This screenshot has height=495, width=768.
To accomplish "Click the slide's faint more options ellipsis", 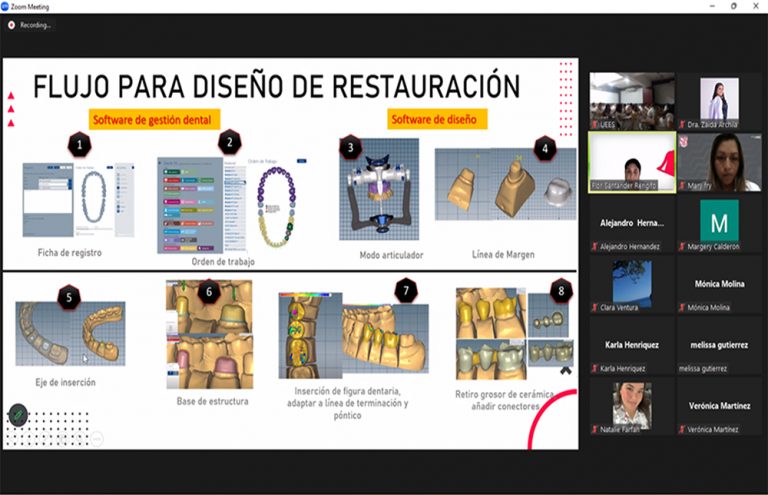I will click(97, 436).
